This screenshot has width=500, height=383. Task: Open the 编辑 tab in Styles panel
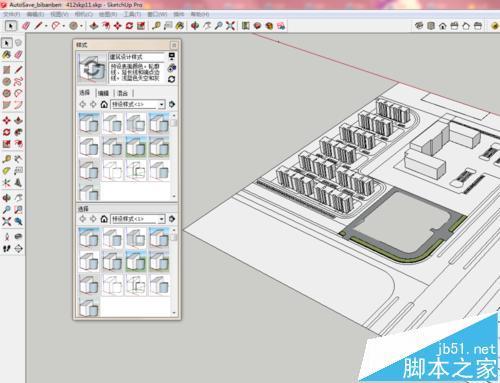click(x=103, y=93)
